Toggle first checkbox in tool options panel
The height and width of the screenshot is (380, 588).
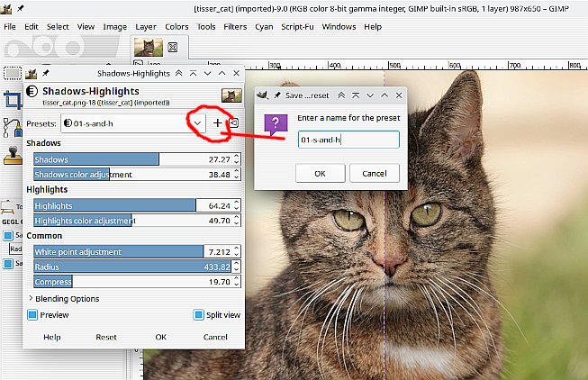click(x=8, y=236)
